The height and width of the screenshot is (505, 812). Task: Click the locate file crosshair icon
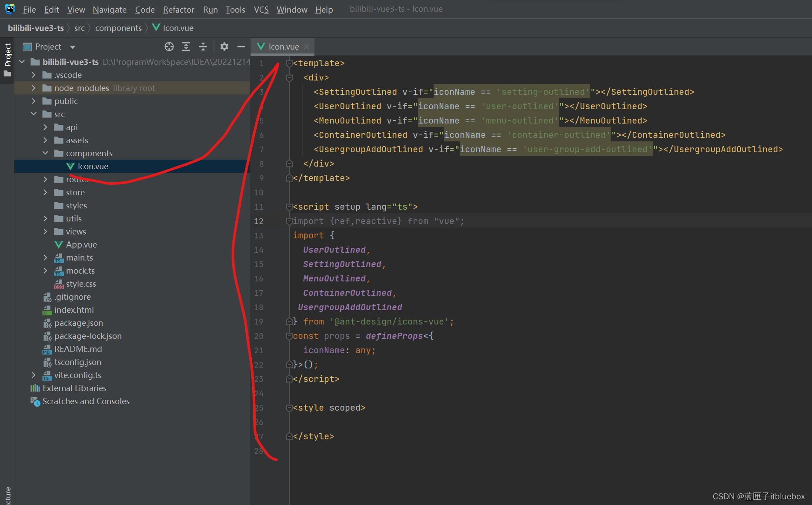169,47
